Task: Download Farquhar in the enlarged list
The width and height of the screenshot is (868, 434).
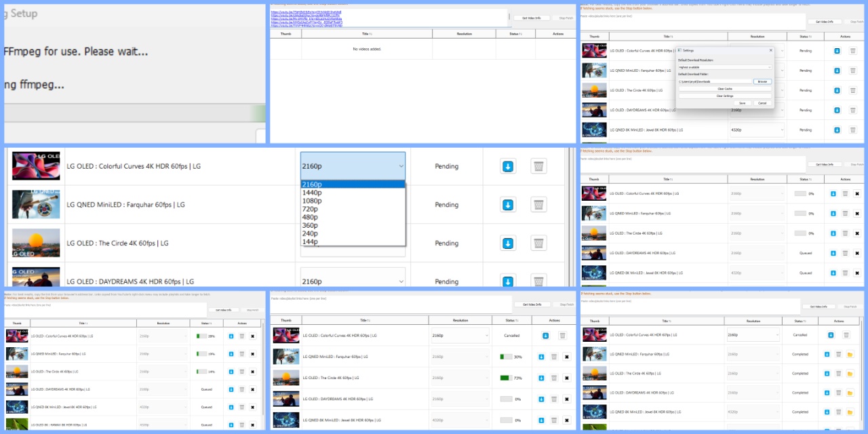Action: coord(507,205)
